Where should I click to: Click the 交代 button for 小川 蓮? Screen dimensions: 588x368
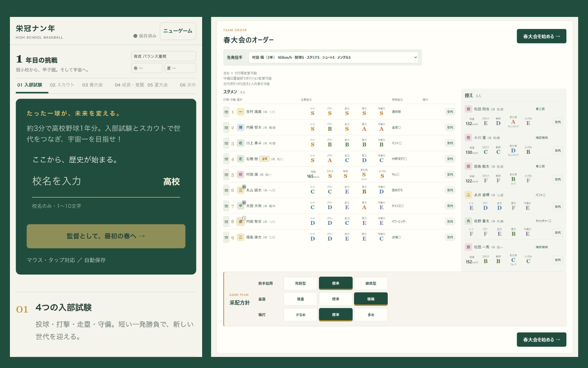pyautogui.click(x=558, y=151)
